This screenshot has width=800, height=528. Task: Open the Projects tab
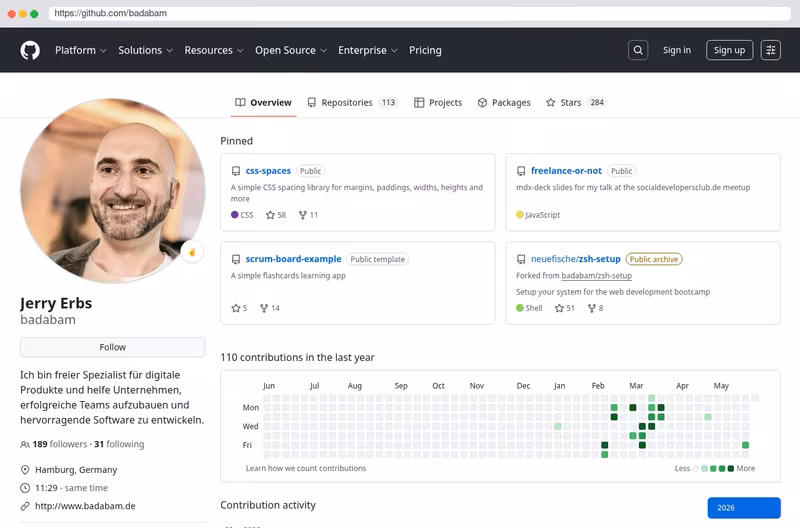tap(438, 103)
